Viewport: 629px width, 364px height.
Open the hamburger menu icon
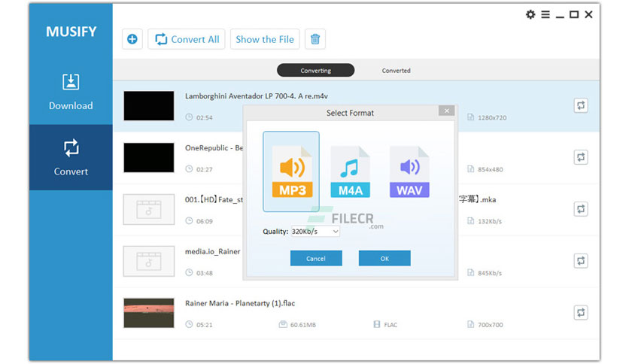tap(545, 14)
